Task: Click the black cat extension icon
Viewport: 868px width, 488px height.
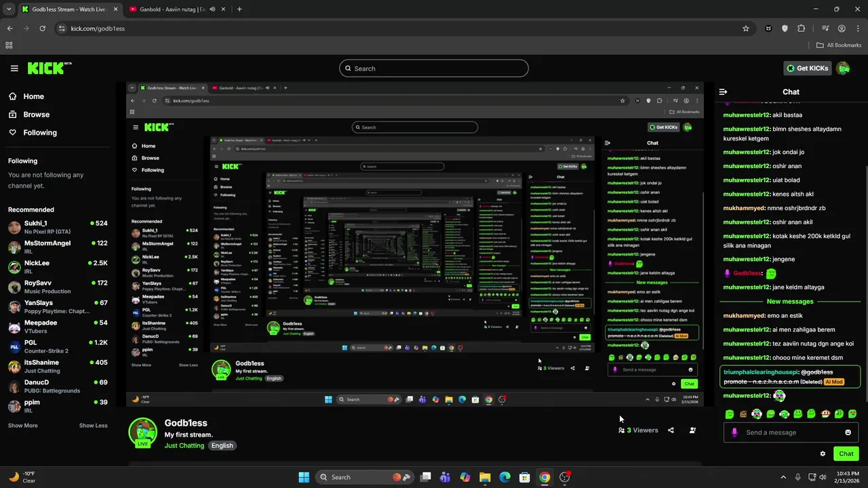Action: tap(768, 28)
